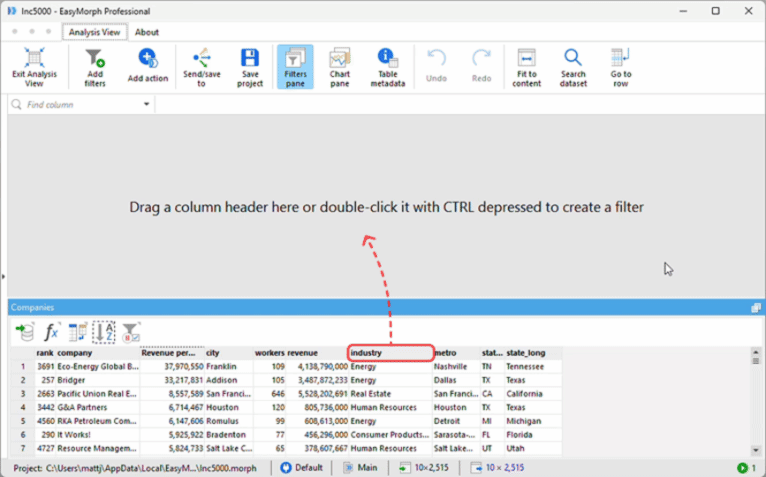
Task: Click the Main module icon in status bar
Action: [x=348, y=468]
